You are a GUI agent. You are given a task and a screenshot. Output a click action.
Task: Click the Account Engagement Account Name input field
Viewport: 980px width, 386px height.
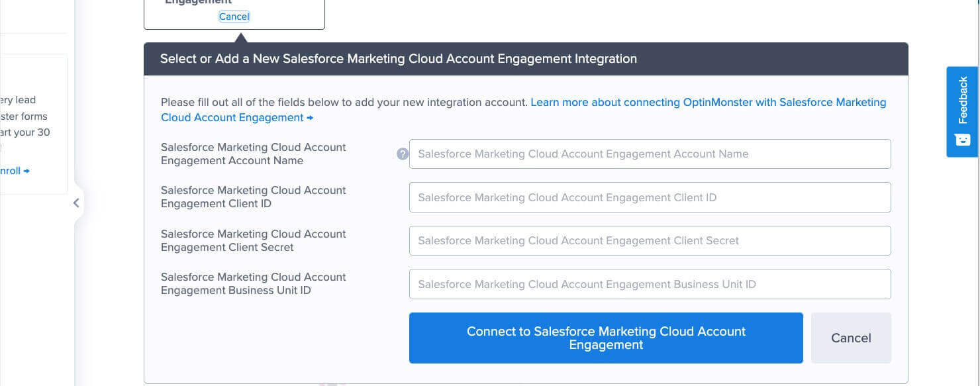tap(650, 154)
